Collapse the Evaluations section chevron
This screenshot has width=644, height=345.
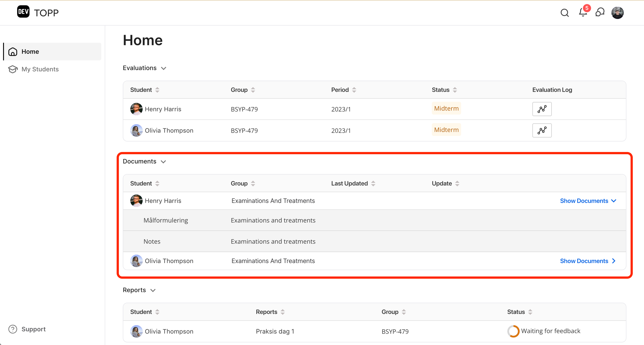click(x=164, y=68)
